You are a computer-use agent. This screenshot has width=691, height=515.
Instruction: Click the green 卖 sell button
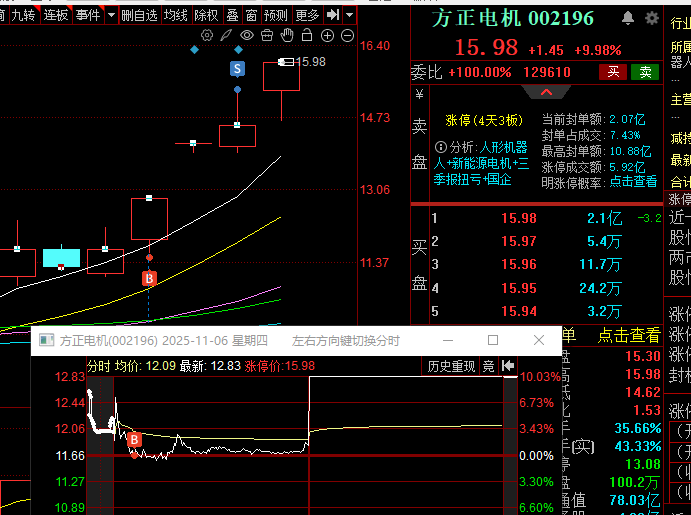(645, 72)
